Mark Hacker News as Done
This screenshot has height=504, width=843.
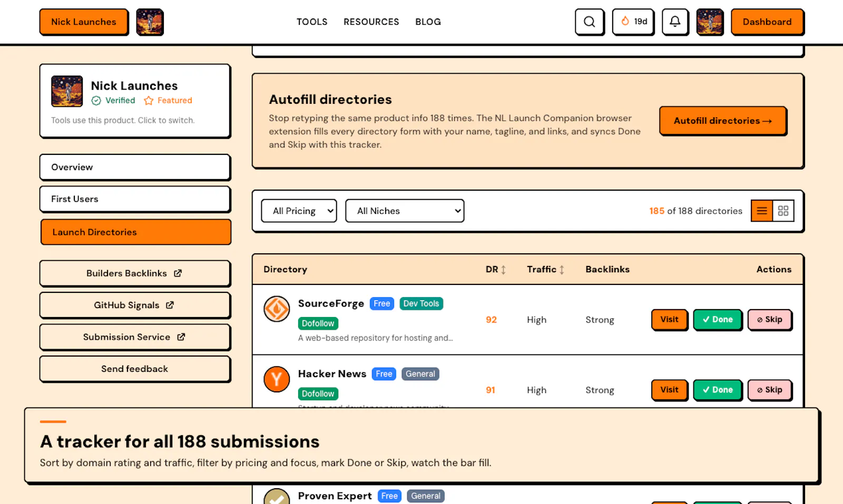718,390
